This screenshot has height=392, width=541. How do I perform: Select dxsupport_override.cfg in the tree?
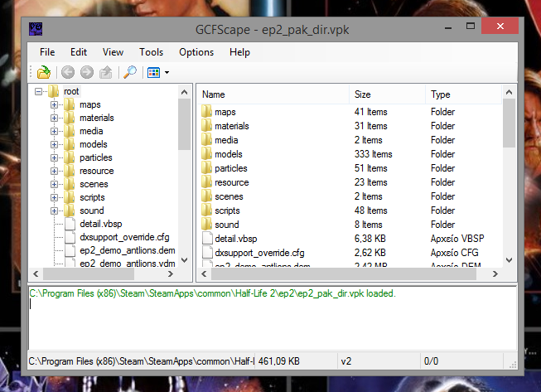click(124, 237)
